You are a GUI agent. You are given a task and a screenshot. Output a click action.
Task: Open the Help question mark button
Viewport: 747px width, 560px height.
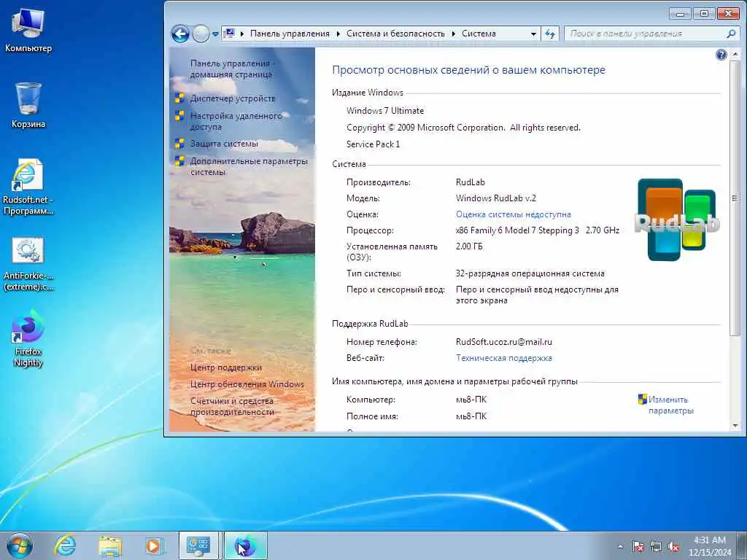tap(721, 55)
